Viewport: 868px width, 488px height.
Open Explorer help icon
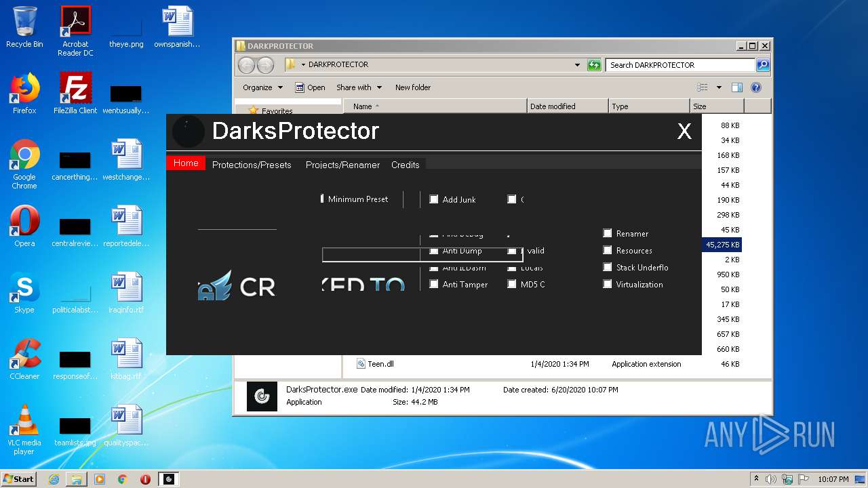[x=756, y=87]
